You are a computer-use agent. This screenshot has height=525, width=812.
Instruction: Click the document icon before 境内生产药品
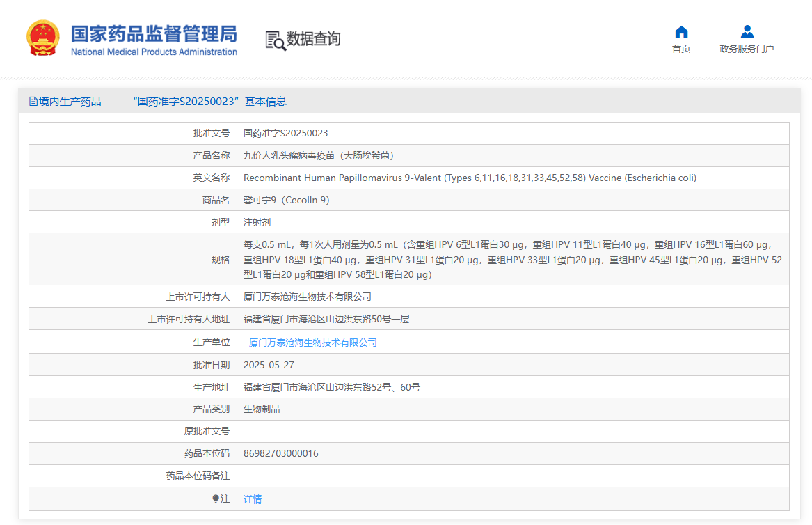(33, 102)
